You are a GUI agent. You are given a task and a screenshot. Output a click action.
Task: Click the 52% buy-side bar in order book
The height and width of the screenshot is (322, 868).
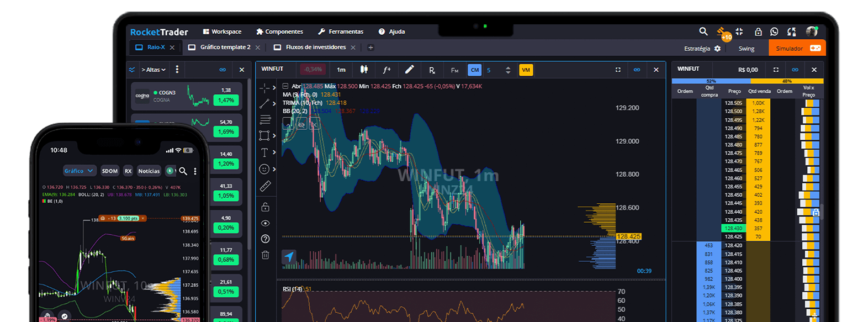click(711, 81)
